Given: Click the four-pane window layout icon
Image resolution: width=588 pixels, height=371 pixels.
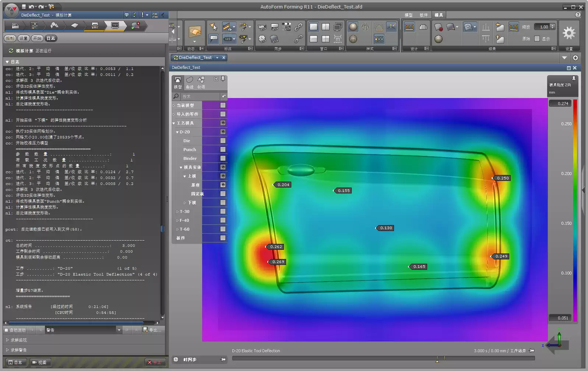Looking at the screenshot, I should pyautogui.click(x=325, y=39).
